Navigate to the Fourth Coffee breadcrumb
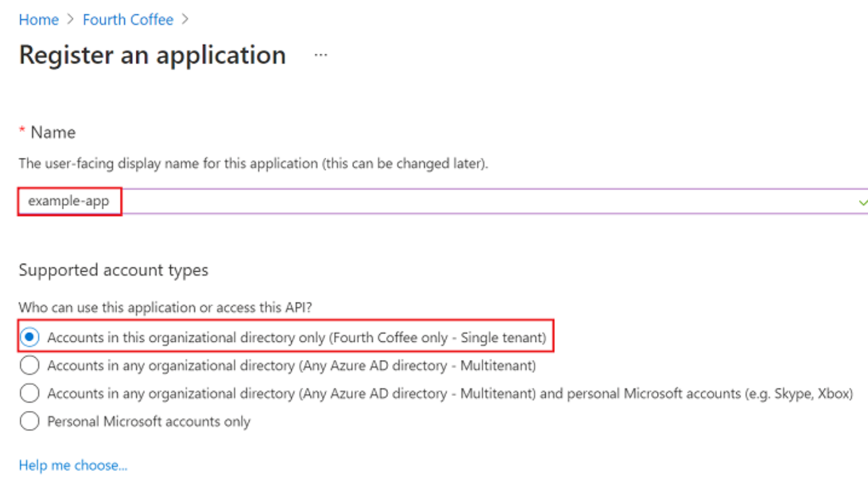 tap(128, 20)
